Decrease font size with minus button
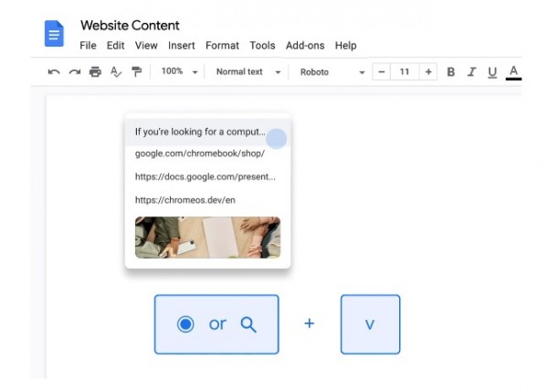548x392 pixels. (x=381, y=72)
